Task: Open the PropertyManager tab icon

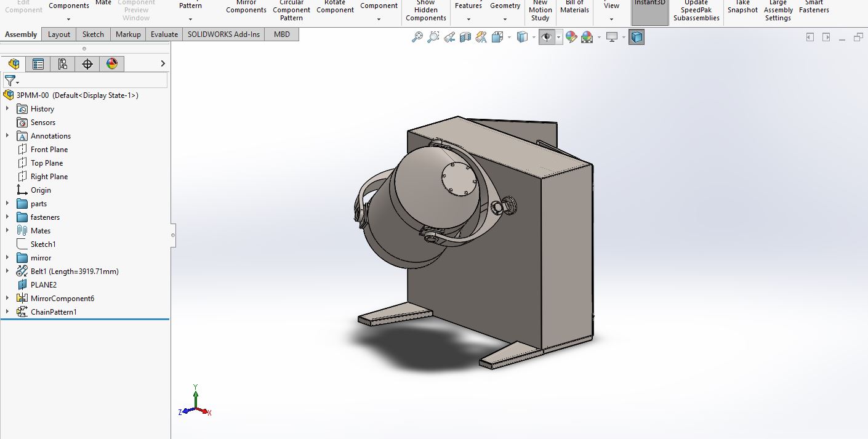Action: (38, 63)
